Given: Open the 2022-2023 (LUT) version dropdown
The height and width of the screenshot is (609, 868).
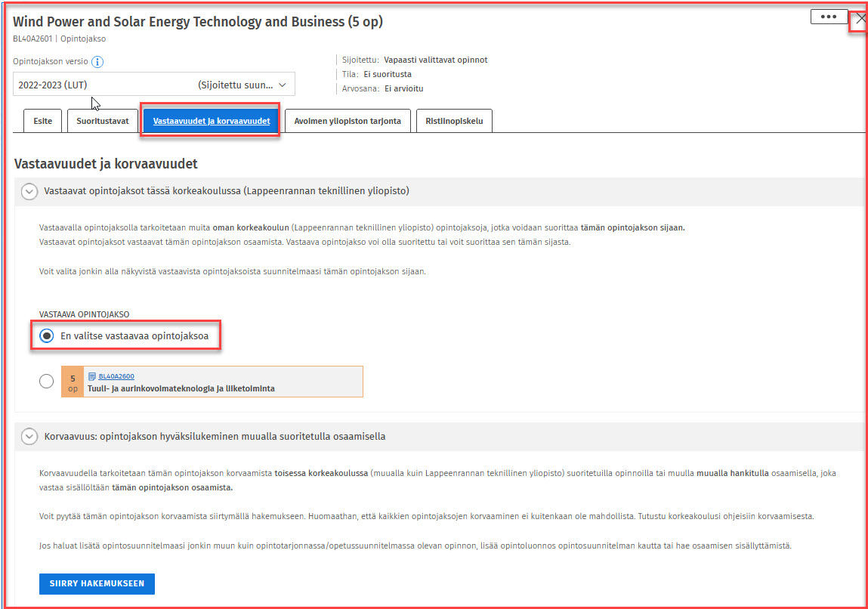Looking at the screenshot, I should pyautogui.click(x=154, y=85).
